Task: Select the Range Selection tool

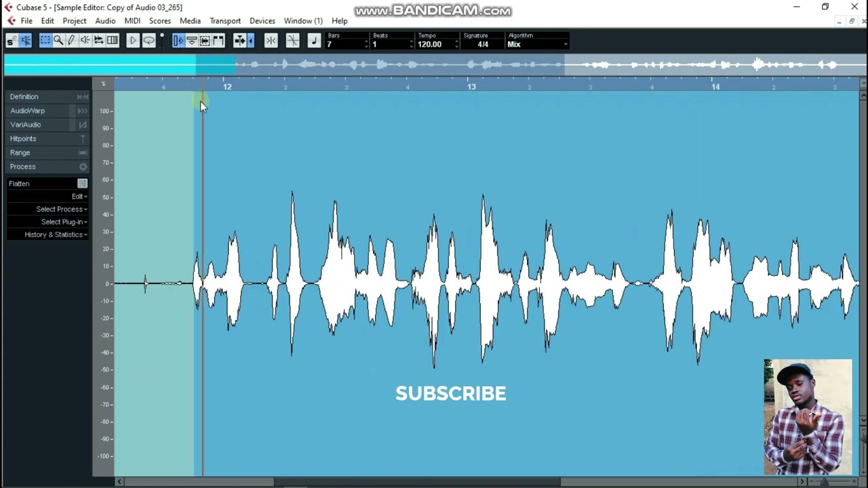Action: pos(45,41)
